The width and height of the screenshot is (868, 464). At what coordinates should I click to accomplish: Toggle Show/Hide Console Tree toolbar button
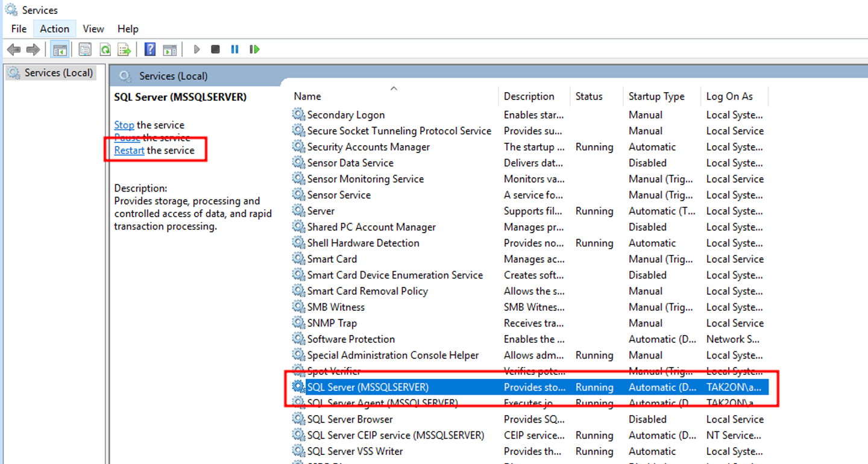pyautogui.click(x=60, y=49)
